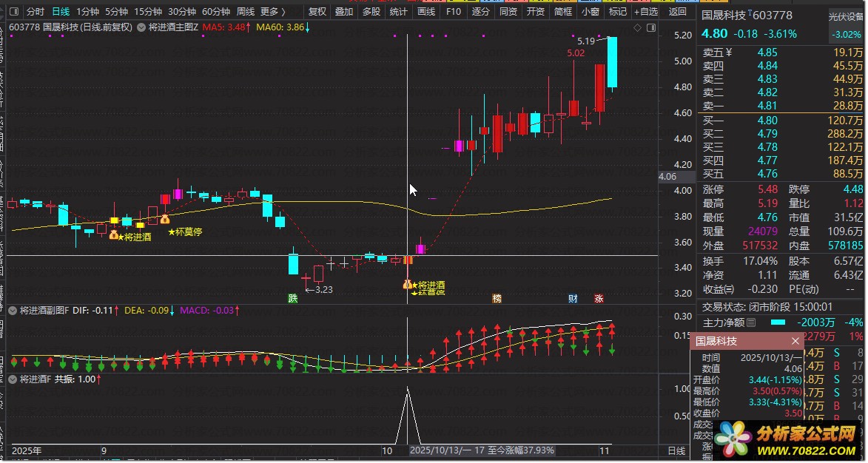Switch to 60分钟 period
Screen dimensions: 868x463
click(x=216, y=11)
